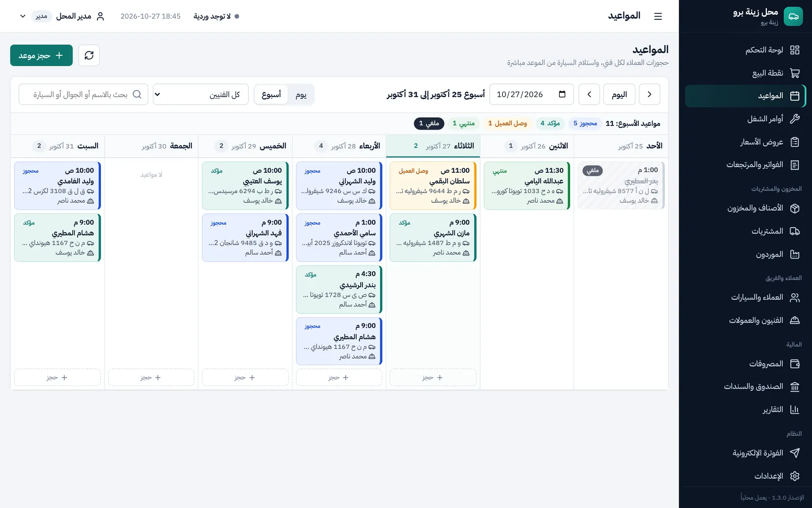The height and width of the screenshot is (508, 812).
Task: Click the لا توجد وردية shift status
Action: 216,16
